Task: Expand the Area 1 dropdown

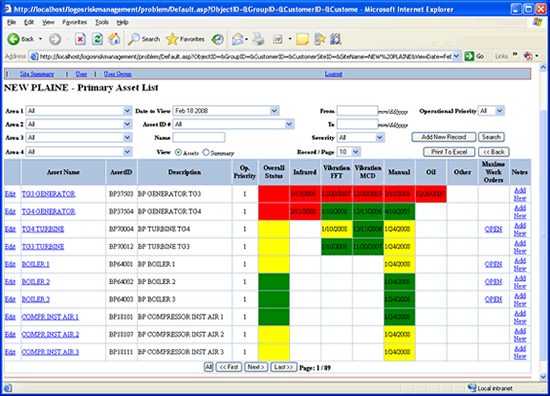Action: tap(127, 111)
